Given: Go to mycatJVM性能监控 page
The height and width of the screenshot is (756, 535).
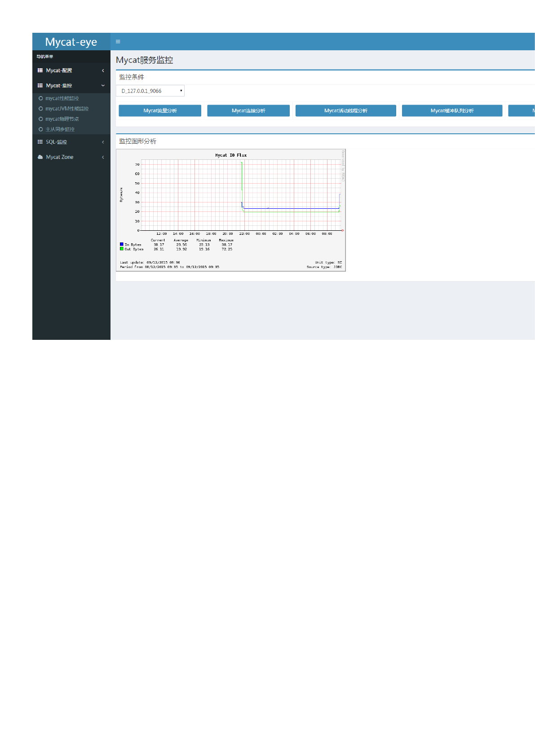Looking at the screenshot, I should point(67,109).
